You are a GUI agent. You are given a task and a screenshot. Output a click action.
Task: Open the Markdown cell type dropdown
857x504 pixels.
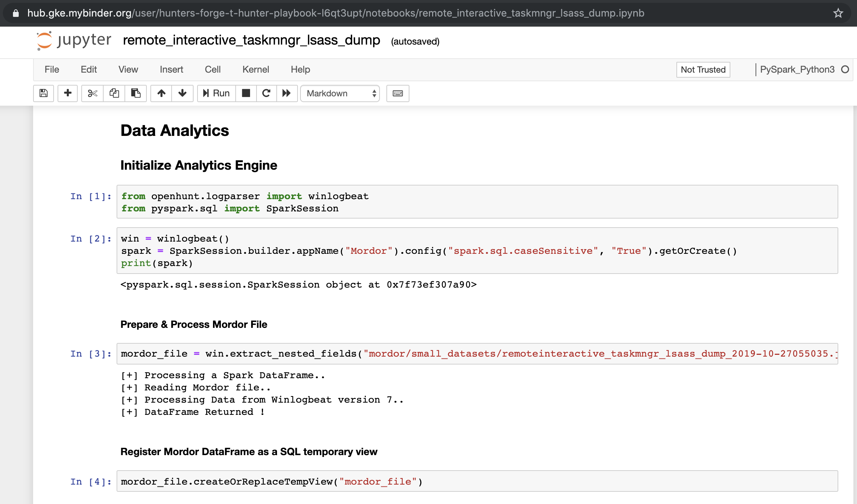tap(339, 93)
